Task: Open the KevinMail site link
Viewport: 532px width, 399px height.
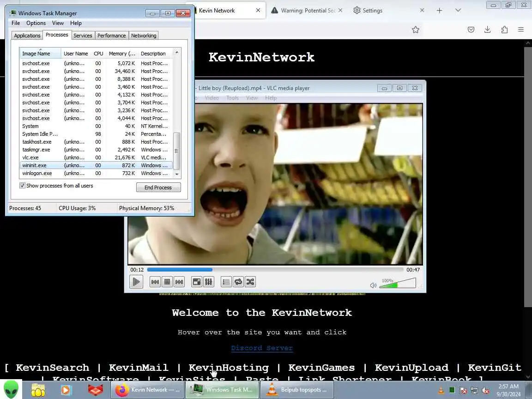Action: pos(139,368)
